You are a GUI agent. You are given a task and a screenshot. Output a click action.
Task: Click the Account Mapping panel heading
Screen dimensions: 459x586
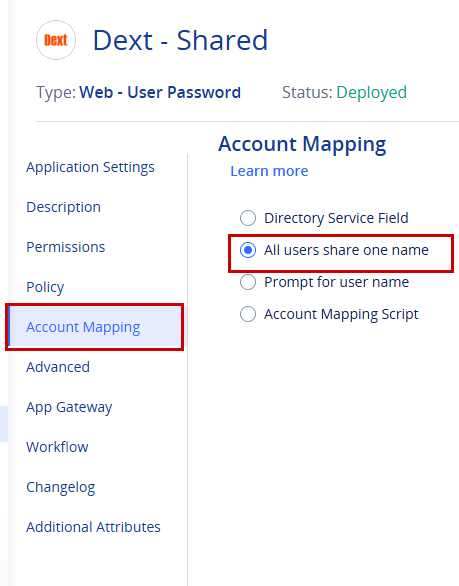(x=302, y=144)
